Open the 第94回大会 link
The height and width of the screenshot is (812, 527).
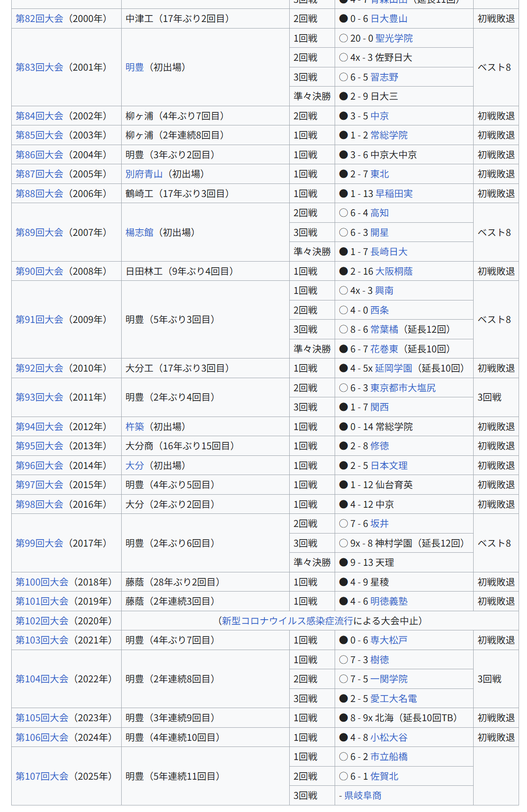[39, 427]
